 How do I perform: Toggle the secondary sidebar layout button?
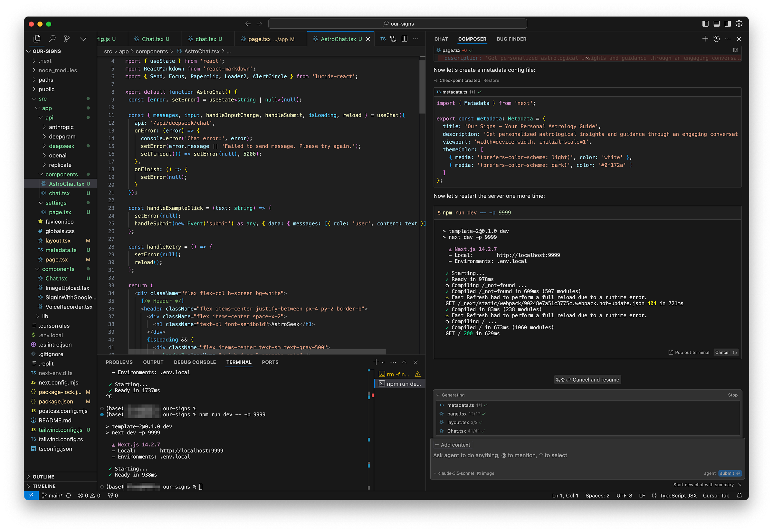click(x=728, y=24)
